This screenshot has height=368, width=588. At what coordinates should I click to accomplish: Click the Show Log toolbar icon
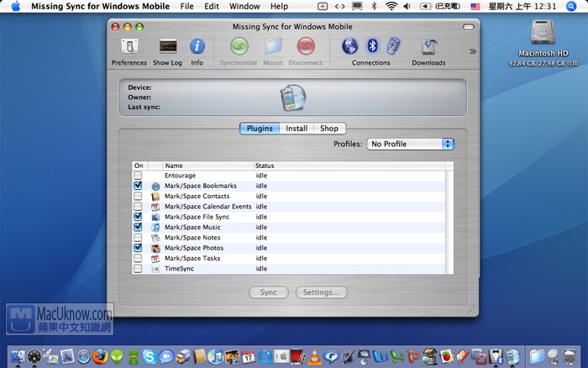[167, 52]
